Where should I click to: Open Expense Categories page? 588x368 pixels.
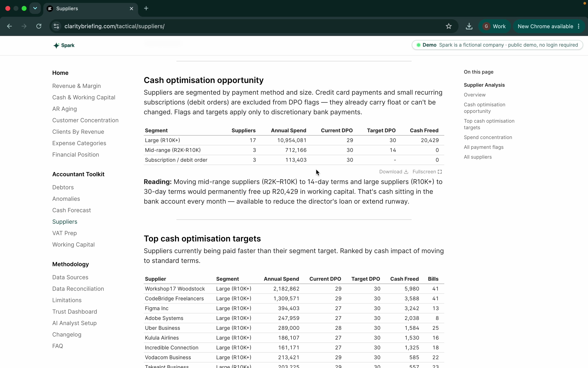coord(79,143)
